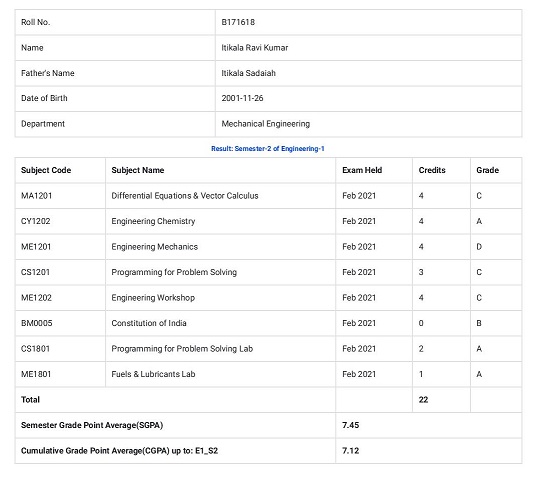
Task: Click the father's name Itikala Sadaiah
Action: (248, 73)
